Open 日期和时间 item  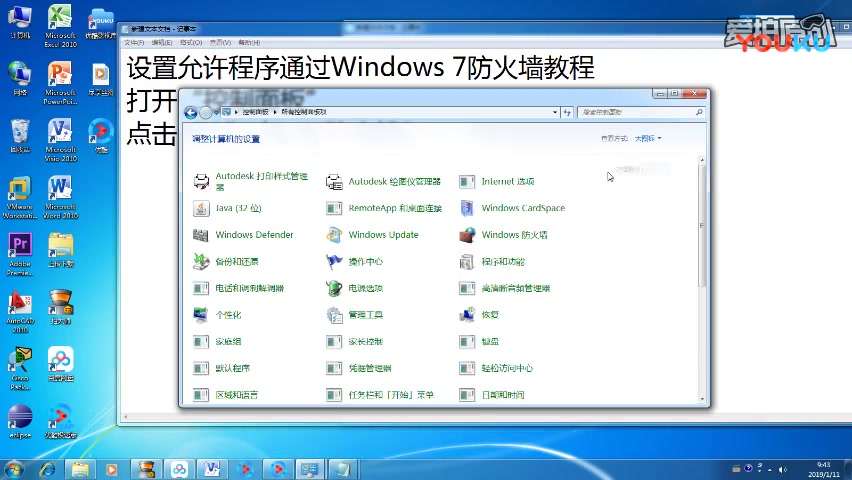(492, 395)
